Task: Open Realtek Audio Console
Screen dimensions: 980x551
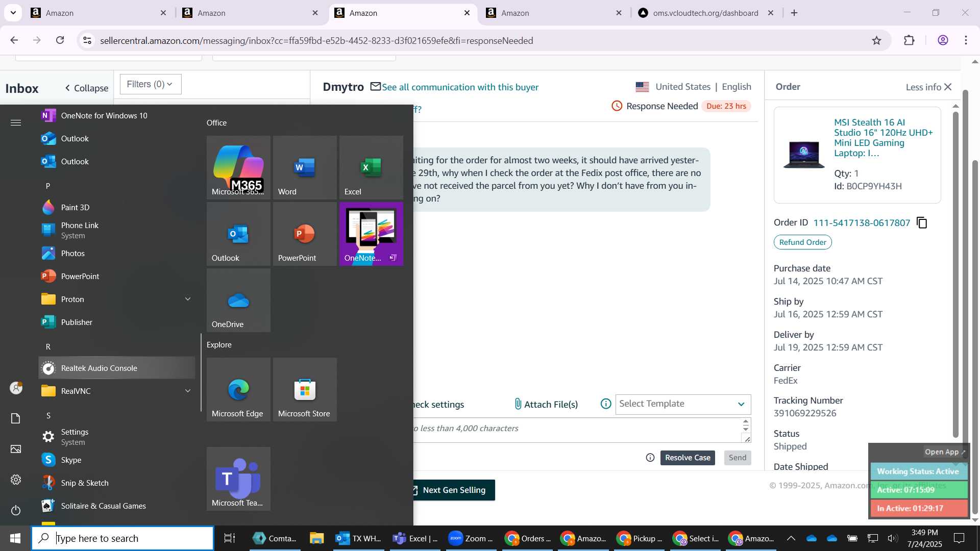Action: coord(116,368)
